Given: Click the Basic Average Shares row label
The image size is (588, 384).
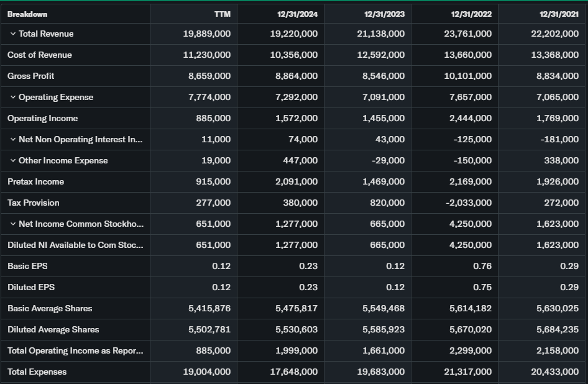Looking at the screenshot, I should [x=50, y=309].
